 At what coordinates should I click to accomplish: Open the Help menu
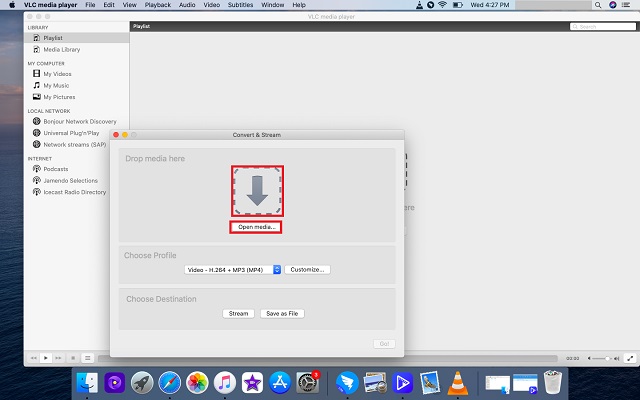[299, 5]
